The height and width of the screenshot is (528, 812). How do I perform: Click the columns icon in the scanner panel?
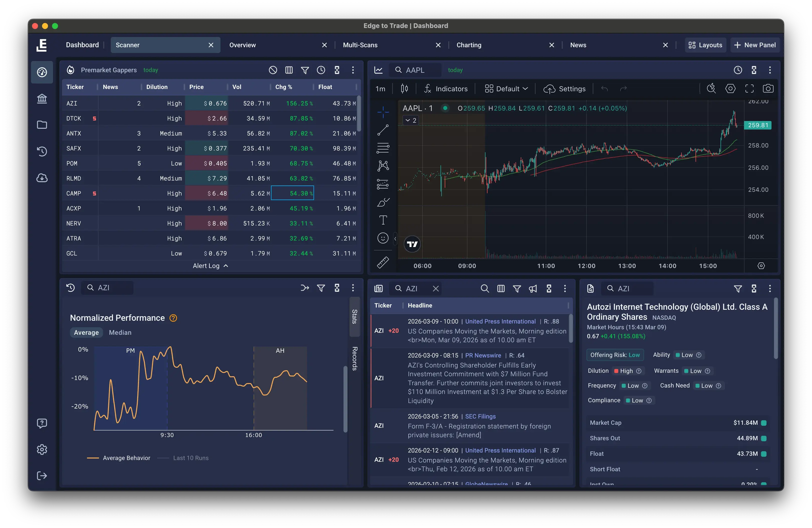pyautogui.click(x=289, y=70)
